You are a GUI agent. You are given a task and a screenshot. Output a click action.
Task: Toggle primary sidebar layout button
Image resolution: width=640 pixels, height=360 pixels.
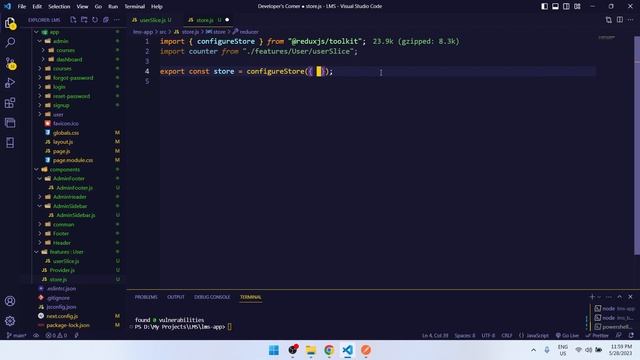544,6
